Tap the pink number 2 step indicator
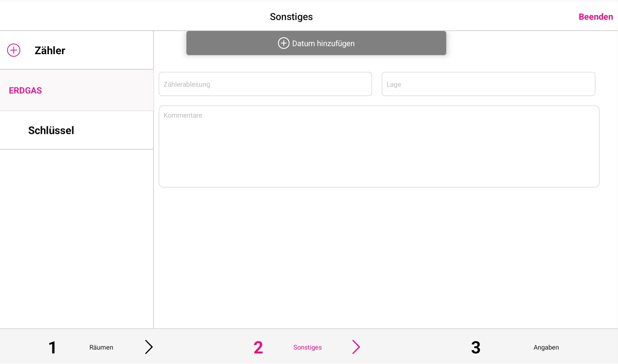Screen dimensions: 618x364 258,348
